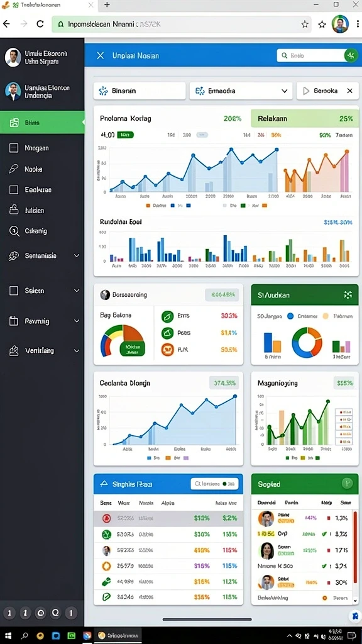Open the Ernaodia dropdown

point(241,91)
